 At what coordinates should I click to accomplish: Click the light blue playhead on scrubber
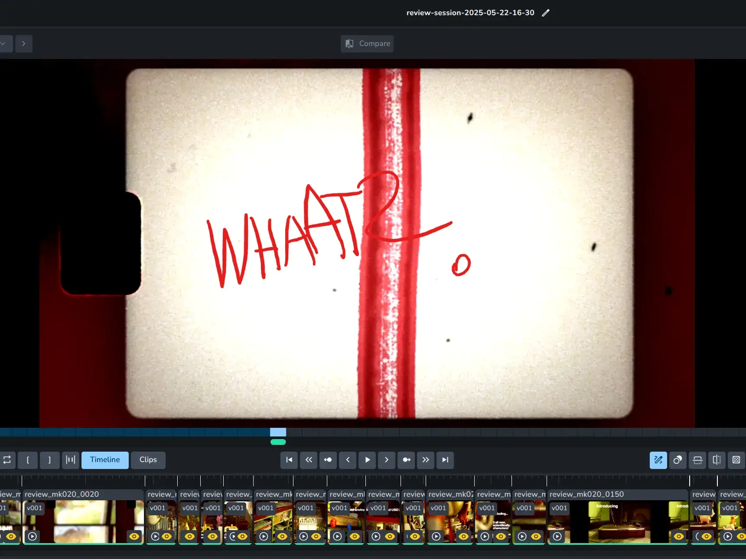pos(278,432)
